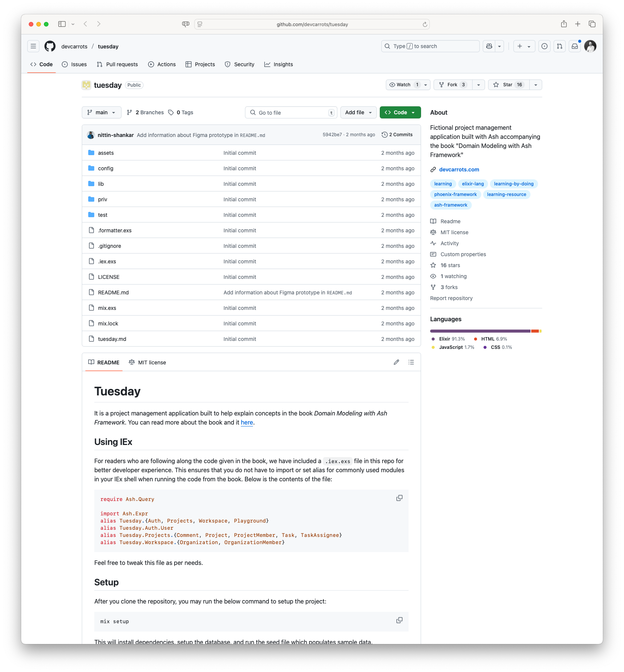Expand the Add file dropdown
The height and width of the screenshot is (672, 624).
pyautogui.click(x=358, y=112)
